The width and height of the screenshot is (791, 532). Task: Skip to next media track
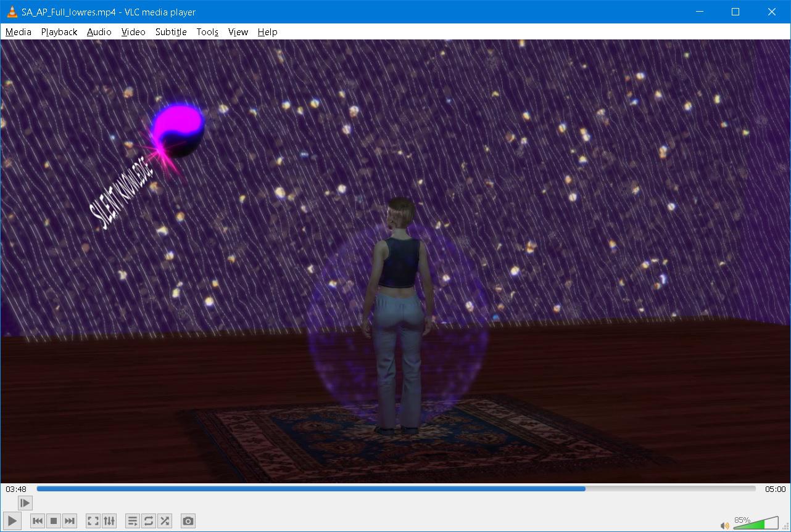(x=70, y=521)
